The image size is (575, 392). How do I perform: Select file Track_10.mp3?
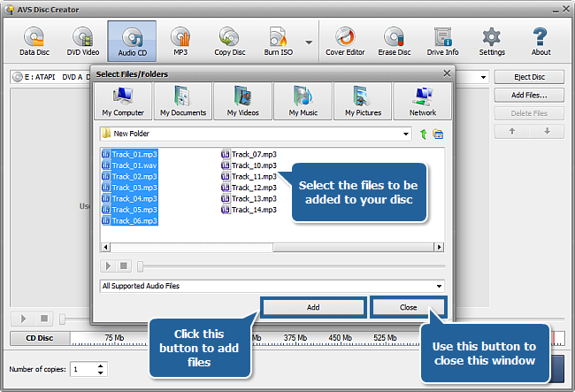pos(249,165)
